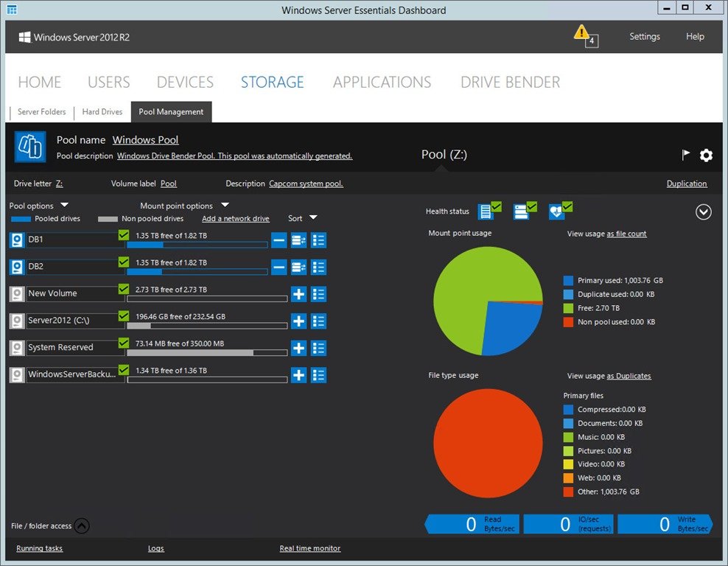Viewport: 728px width, 566px height.
Task: Click the Drive Bender pool logo icon
Action: pos(30,147)
